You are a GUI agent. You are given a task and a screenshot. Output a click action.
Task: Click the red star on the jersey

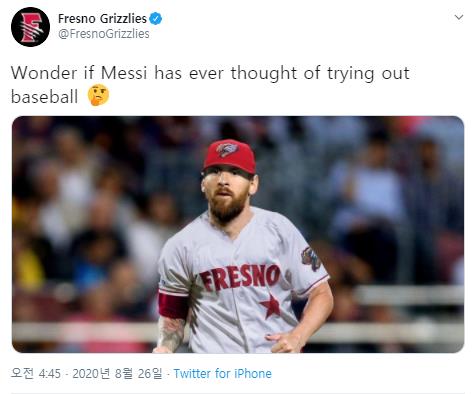pyautogui.click(x=270, y=306)
